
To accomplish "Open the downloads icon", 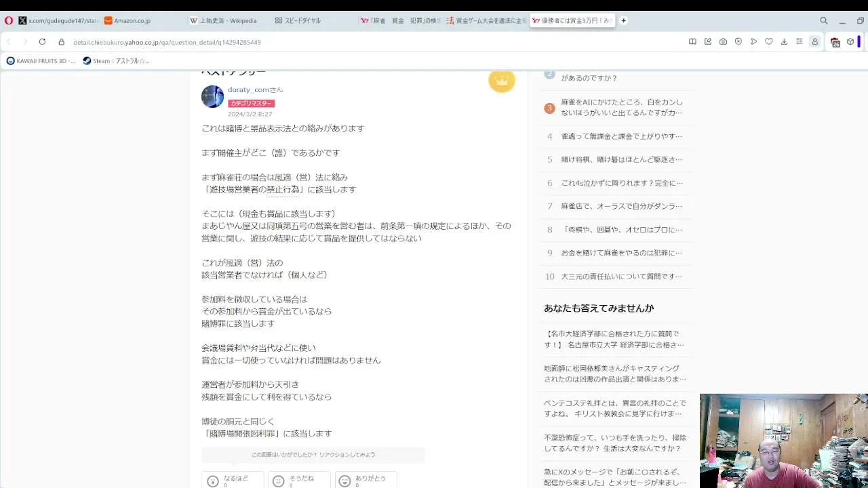I will point(784,42).
